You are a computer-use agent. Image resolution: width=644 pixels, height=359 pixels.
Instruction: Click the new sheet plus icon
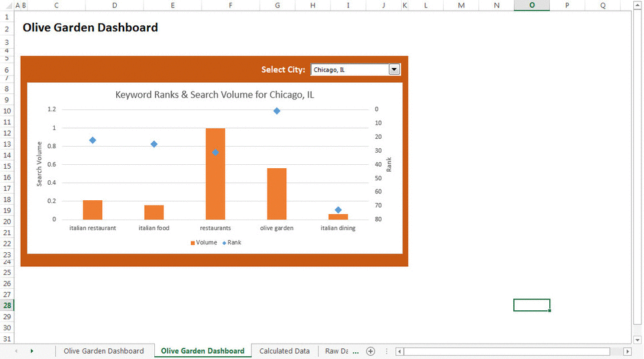[x=370, y=351]
